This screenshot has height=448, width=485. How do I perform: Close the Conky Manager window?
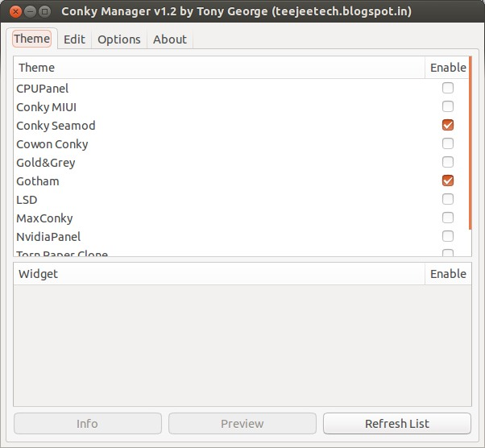[11, 11]
